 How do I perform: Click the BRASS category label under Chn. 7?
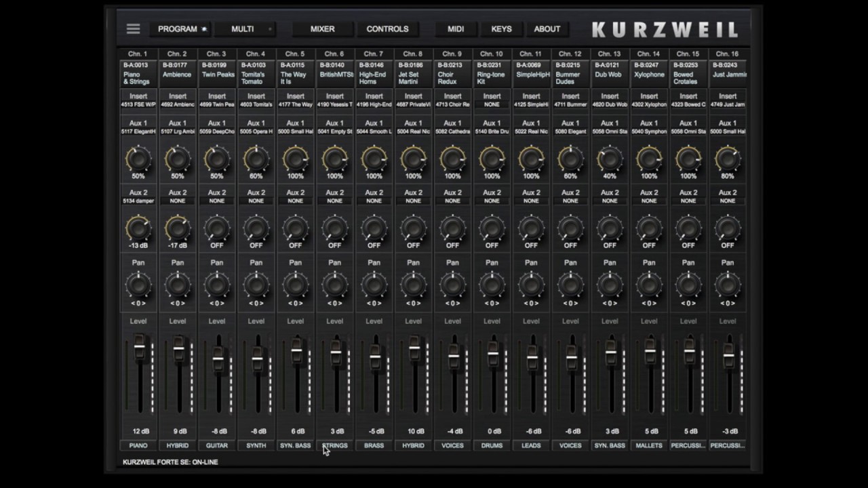tap(374, 445)
